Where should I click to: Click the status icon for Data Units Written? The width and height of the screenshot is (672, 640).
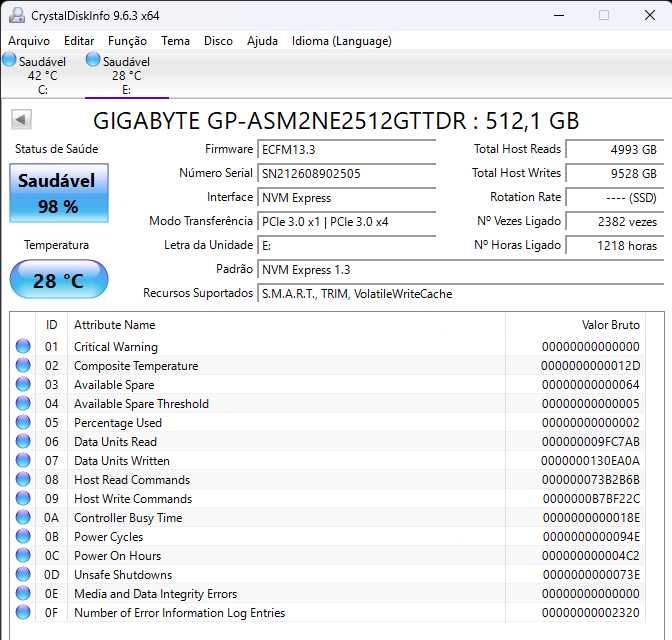pos(23,460)
